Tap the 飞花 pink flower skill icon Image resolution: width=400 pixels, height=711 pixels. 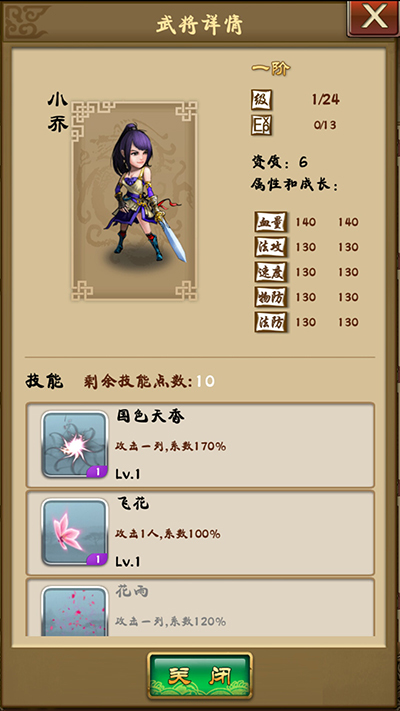tap(75, 532)
